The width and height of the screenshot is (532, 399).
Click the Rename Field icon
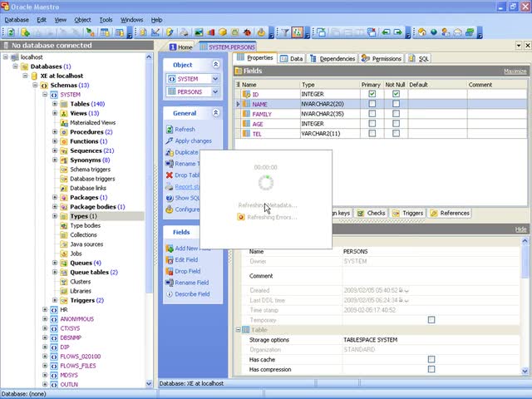click(170, 283)
